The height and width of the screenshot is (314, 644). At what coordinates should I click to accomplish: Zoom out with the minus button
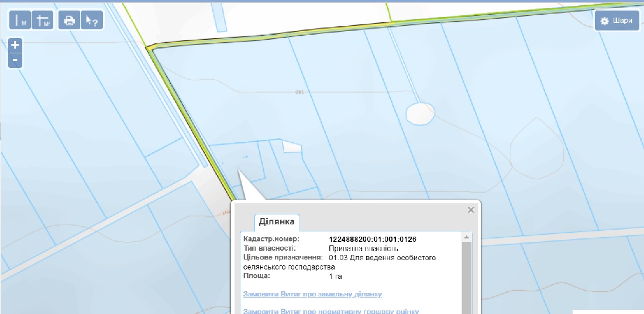pyautogui.click(x=15, y=60)
